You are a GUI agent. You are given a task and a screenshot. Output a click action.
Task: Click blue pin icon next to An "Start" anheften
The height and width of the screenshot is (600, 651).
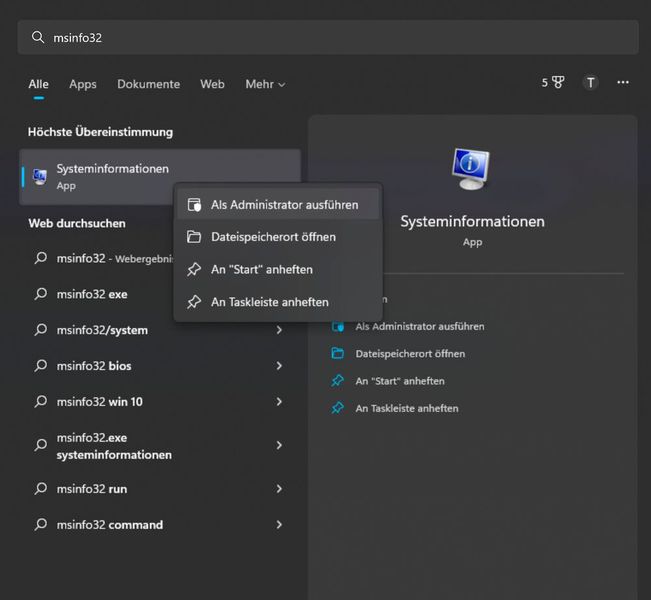click(337, 381)
